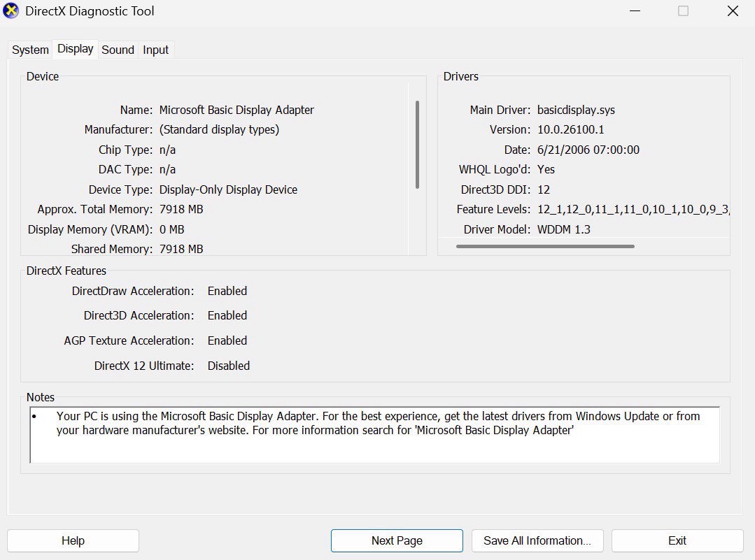
Task: Click Save All Information... button
Action: pos(537,540)
